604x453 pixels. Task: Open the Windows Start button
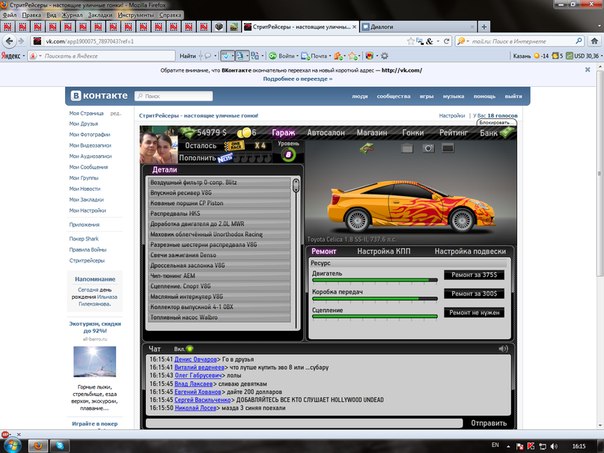pos(12,445)
